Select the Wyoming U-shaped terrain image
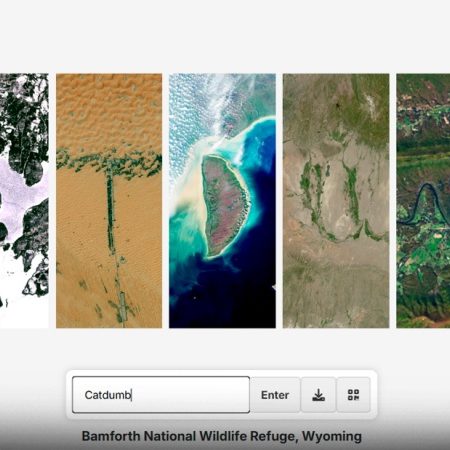This screenshot has width=450, height=450. coord(336,201)
